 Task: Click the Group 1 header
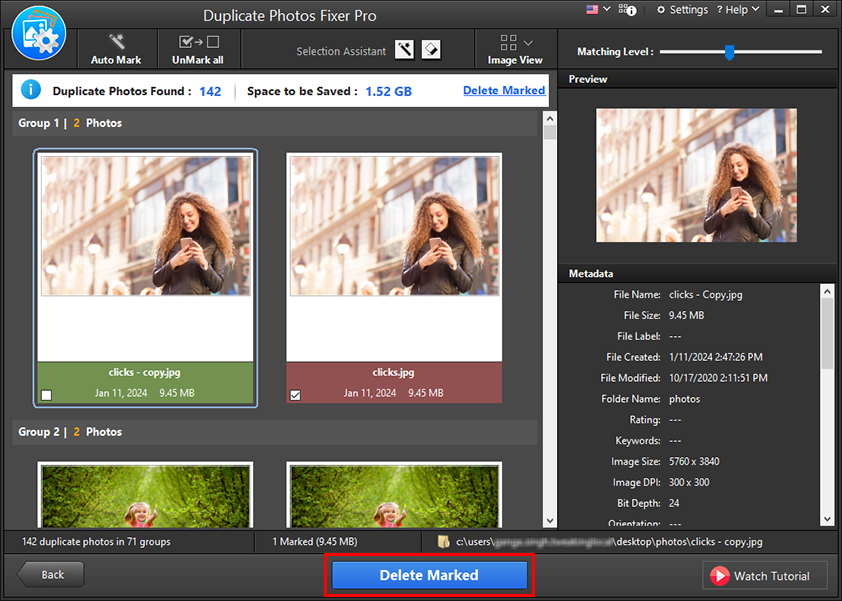[274, 123]
